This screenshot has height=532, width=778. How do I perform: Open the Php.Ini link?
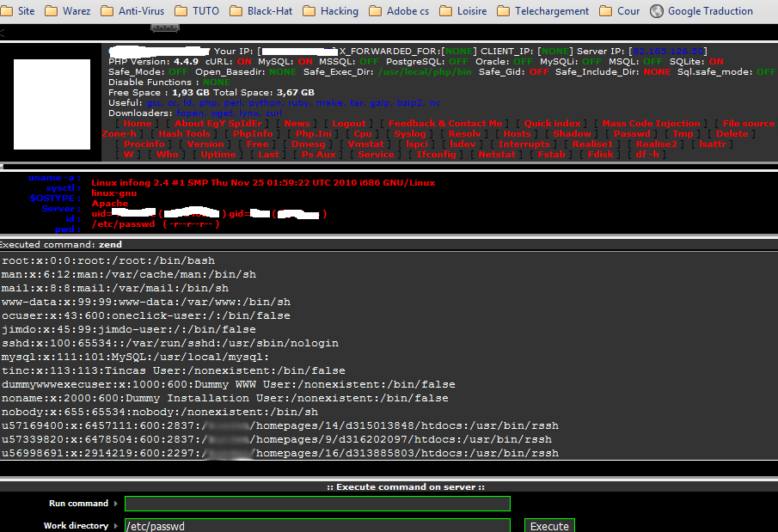coord(314,134)
